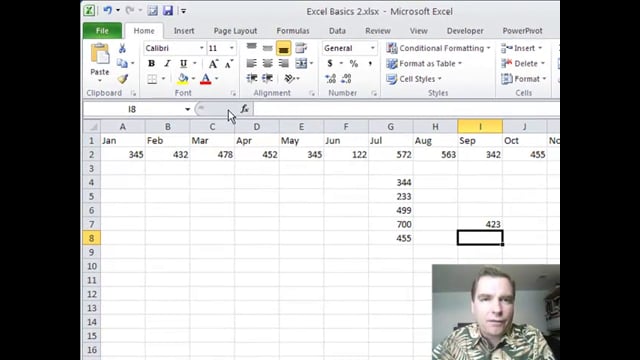Toggle Italic formatting

[167, 64]
